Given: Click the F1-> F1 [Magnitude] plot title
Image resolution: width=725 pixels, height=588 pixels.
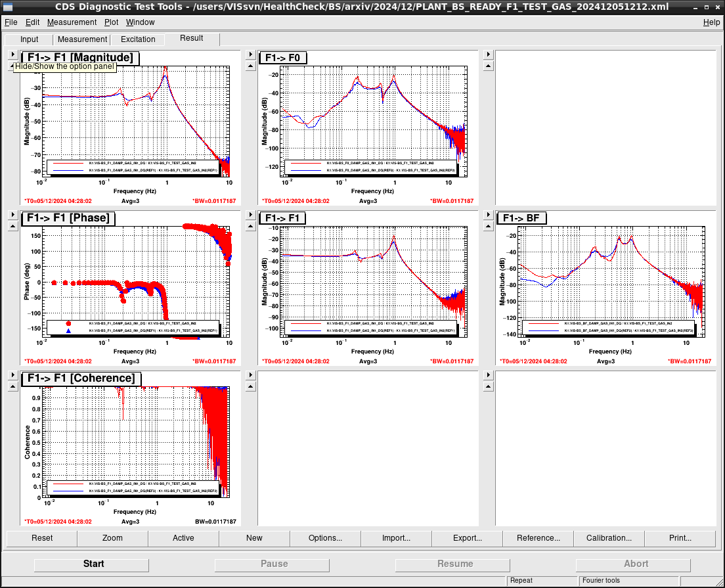Looking at the screenshot, I should pos(80,57).
